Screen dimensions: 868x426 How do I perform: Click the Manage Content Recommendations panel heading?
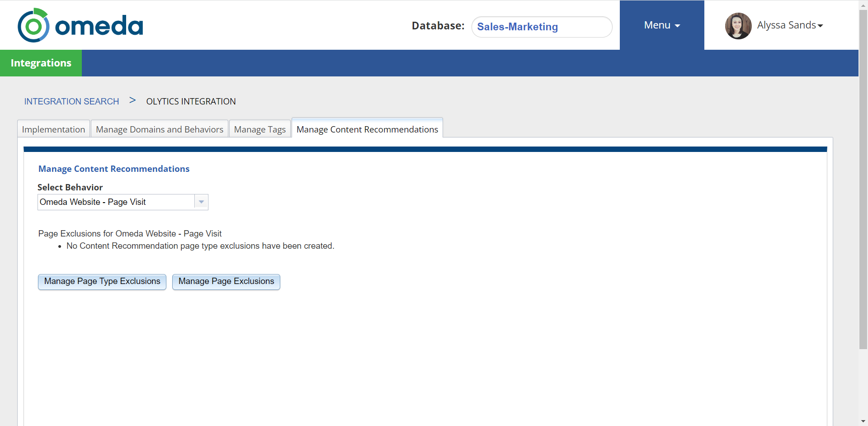point(114,169)
